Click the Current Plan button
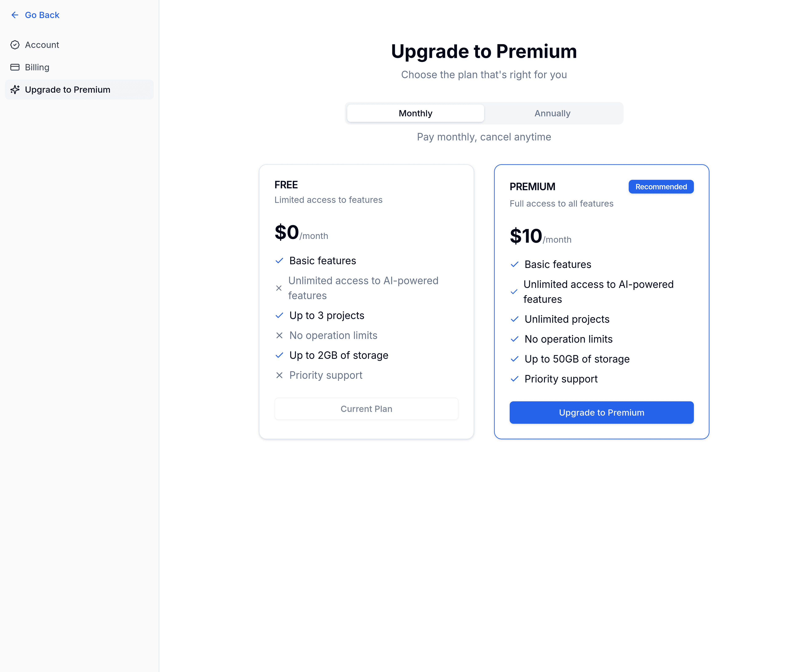 366,409
